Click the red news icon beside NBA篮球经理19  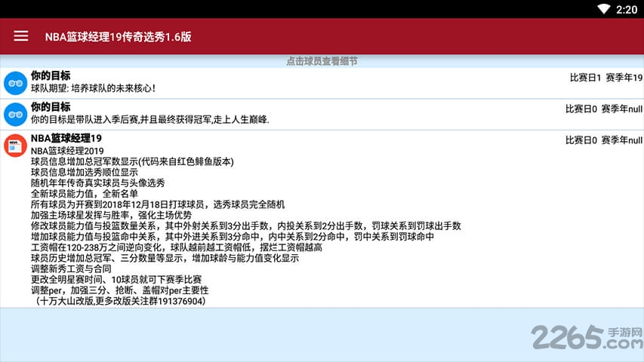click(15, 146)
